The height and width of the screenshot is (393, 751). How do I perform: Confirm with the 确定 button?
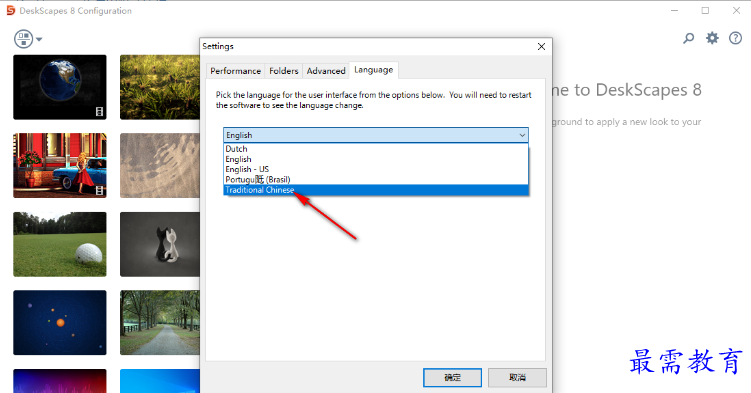(x=452, y=377)
